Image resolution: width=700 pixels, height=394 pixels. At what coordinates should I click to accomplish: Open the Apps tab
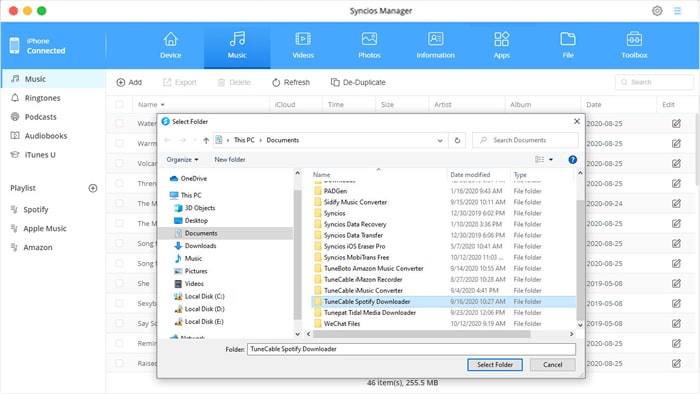point(501,46)
